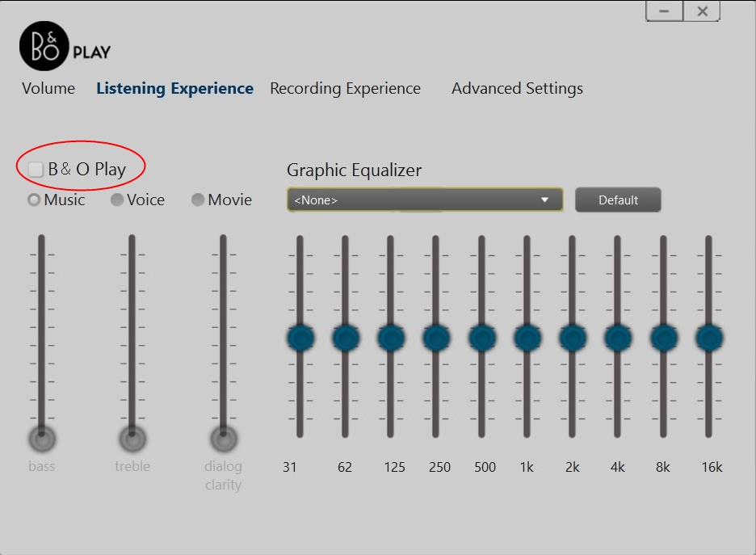Click the treble label
The height and width of the screenshot is (555, 756).
pos(132,466)
